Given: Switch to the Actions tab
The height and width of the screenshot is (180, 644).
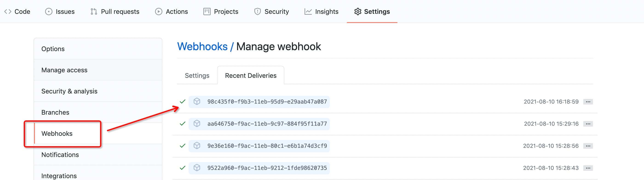Looking at the screenshot, I should click(x=171, y=12).
